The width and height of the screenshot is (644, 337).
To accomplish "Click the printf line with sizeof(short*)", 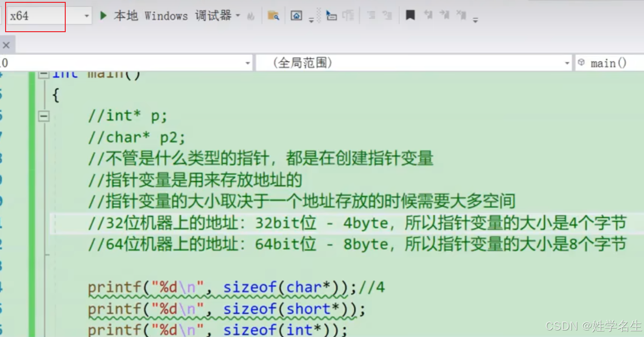I will point(226,309).
